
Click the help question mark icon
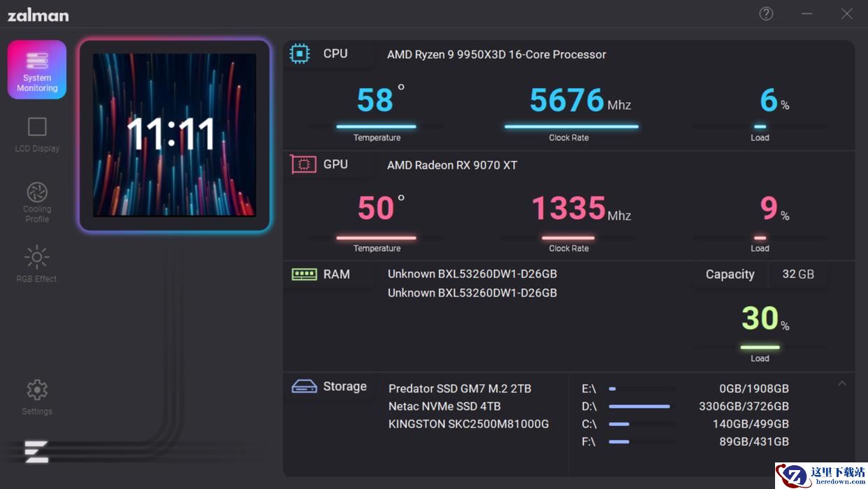pos(767,14)
